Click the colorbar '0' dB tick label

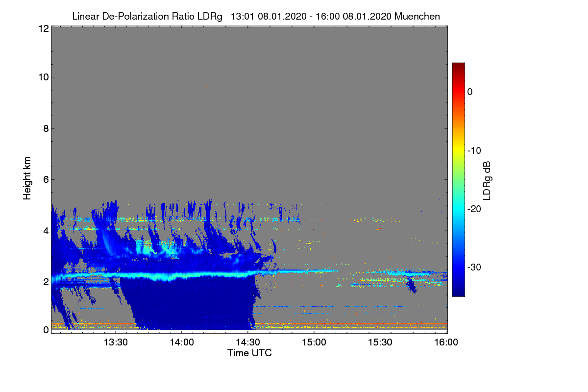pyautogui.click(x=470, y=92)
